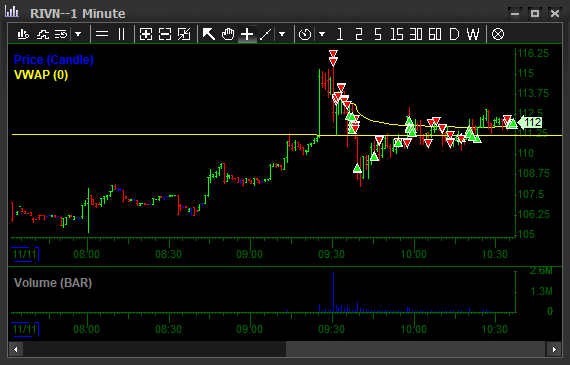
Task: Switch chart to daily D interval
Action: point(454,35)
